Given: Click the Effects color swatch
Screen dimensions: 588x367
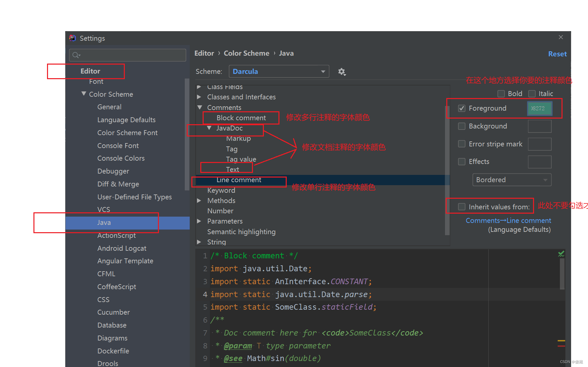Looking at the screenshot, I should pyautogui.click(x=540, y=162).
